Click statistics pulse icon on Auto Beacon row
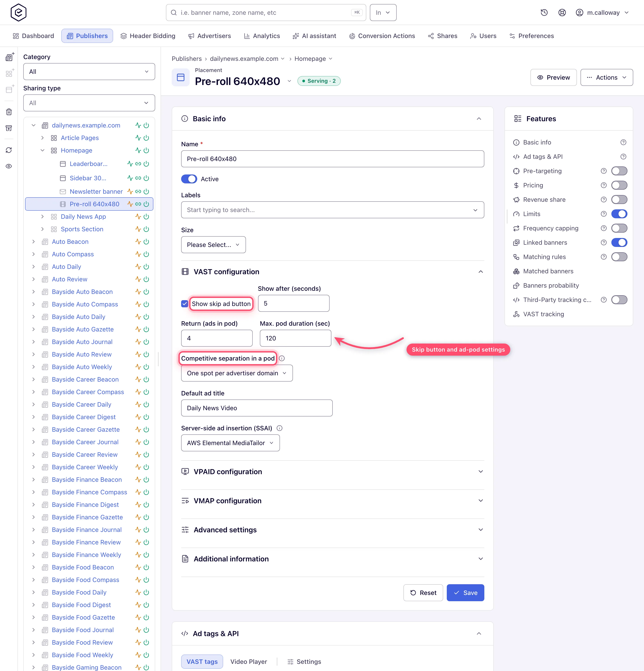644x671 pixels. [138, 242]
